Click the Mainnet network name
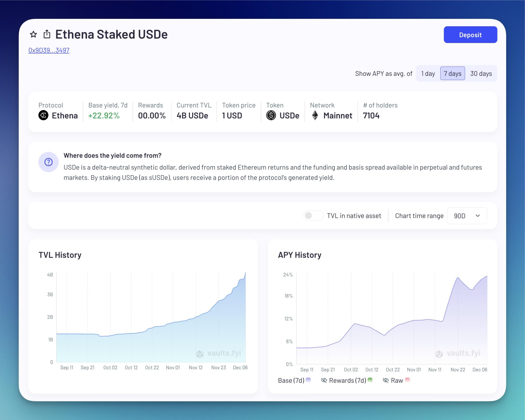Viewport: 525px width, 420px height. click(x=338, y=115)
